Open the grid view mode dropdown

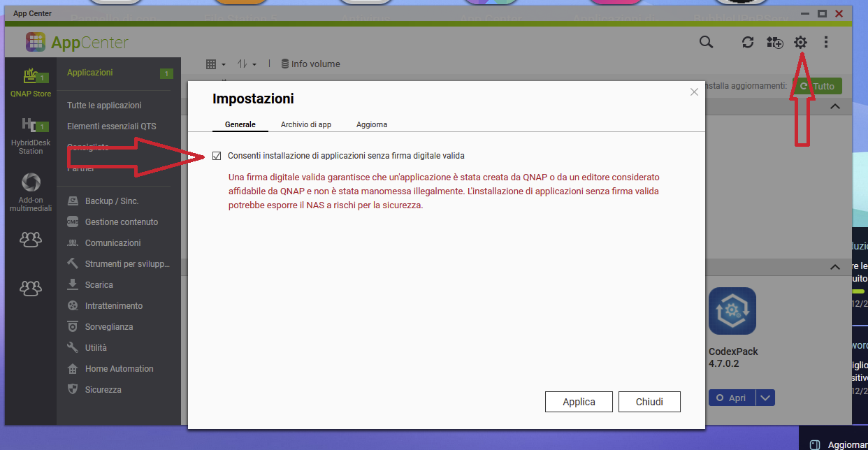click(216, 64)
